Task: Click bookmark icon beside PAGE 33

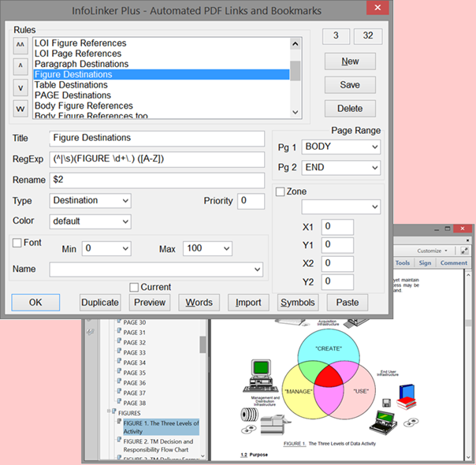Action: point(119,352)
